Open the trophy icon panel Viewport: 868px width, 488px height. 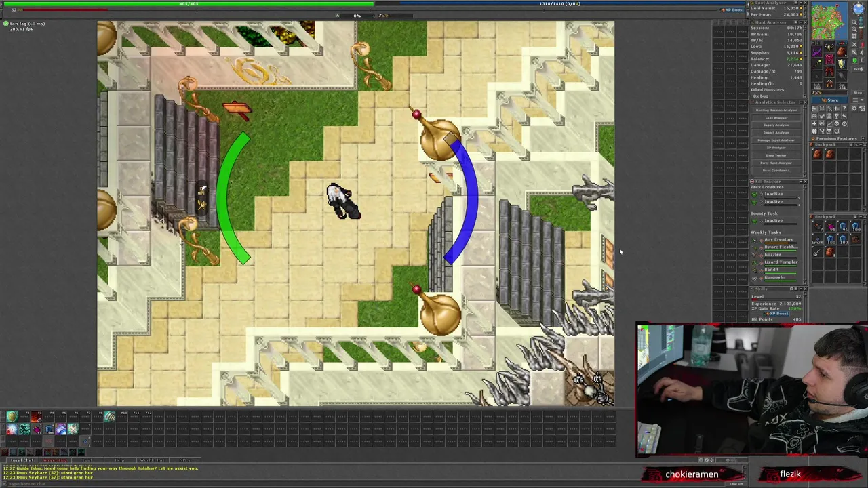(x=837, y=116)
